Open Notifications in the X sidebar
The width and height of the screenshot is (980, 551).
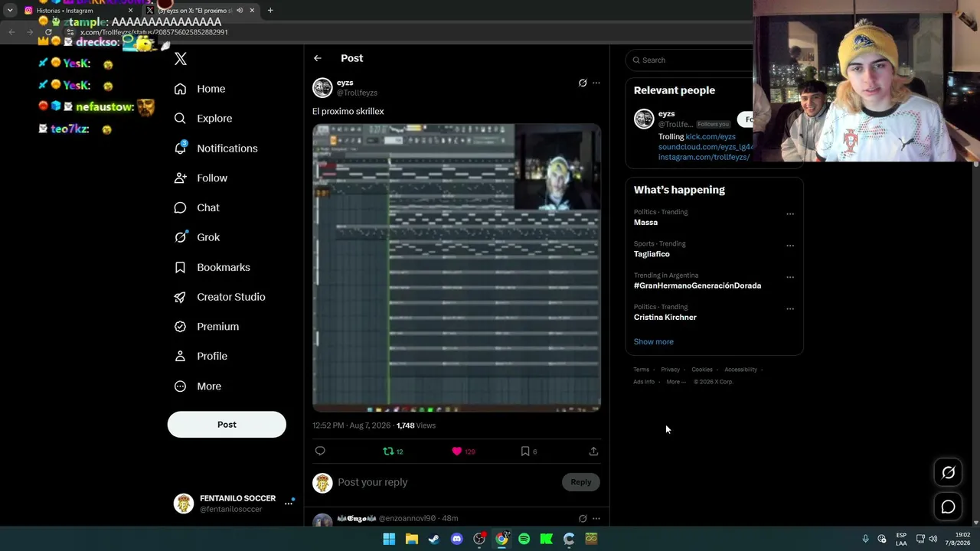pyautogui.click(x=216, y=148)
